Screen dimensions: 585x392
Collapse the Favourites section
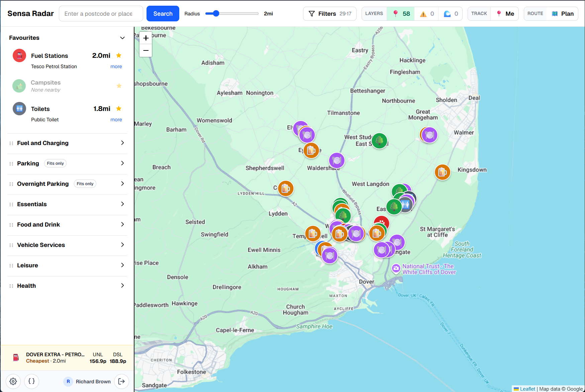pos(122,38)
